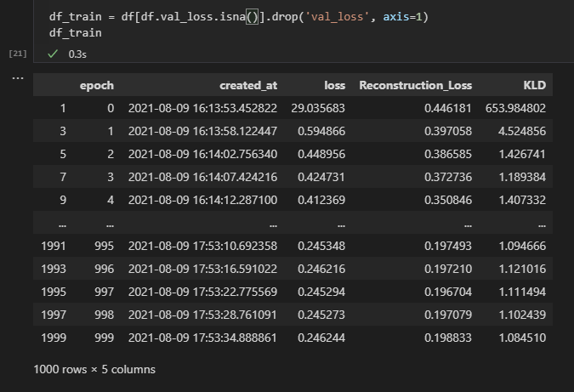Click the first code line df_train = df[...]
The width and height of the screenshot is (574, 392).
click(x=239, y=17)
